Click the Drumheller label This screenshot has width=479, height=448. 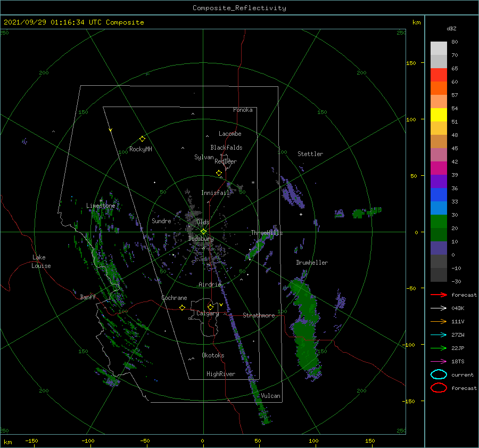312,263
